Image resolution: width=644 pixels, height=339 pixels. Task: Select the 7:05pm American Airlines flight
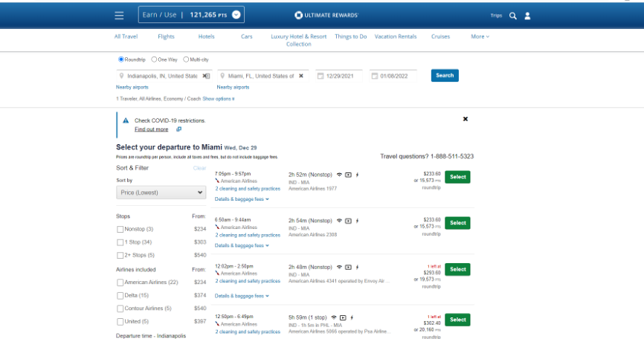(x=457, y=177)
